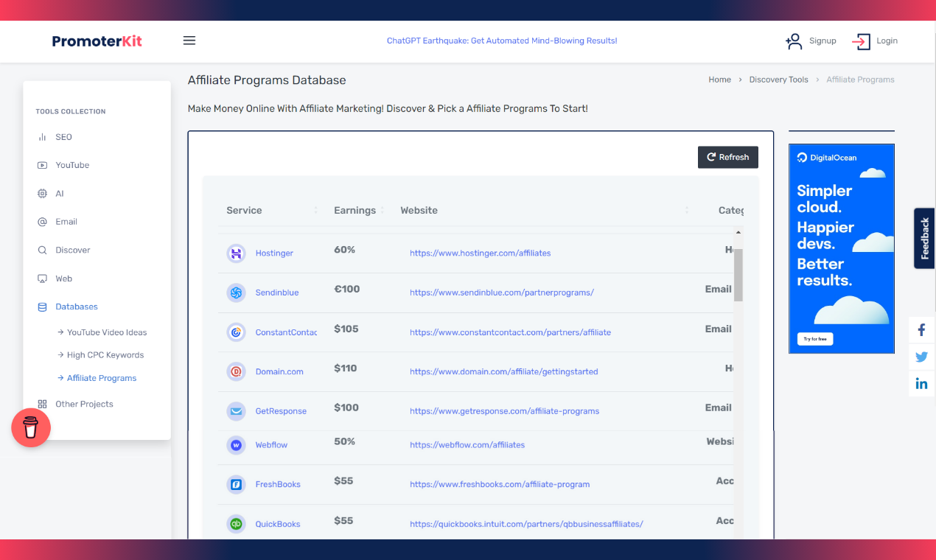Open the Webflow affiliates URL
This screenshot has width=936, height=560.
coord(467,445)
